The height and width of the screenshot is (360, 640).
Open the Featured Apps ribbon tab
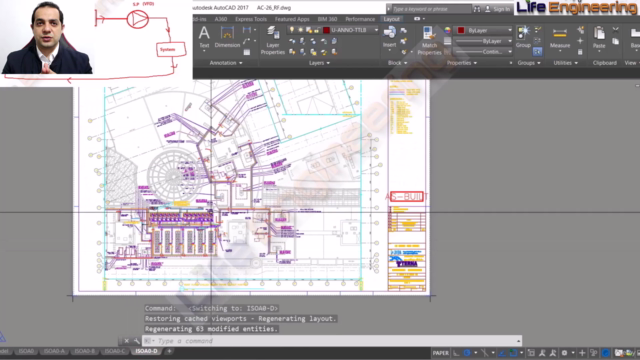292,19
